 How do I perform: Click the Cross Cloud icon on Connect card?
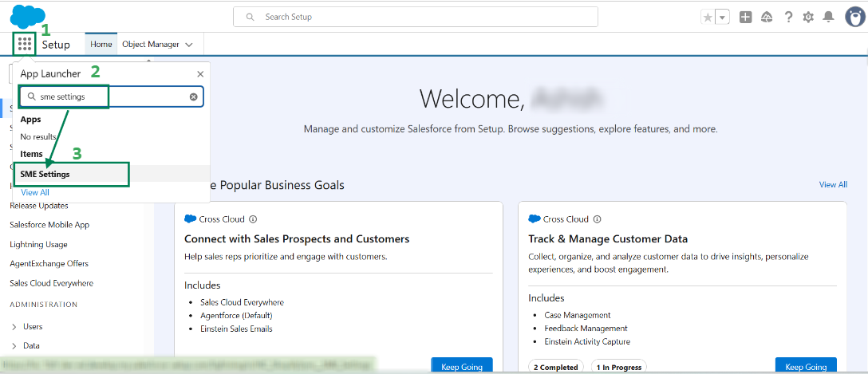(191, 219)
